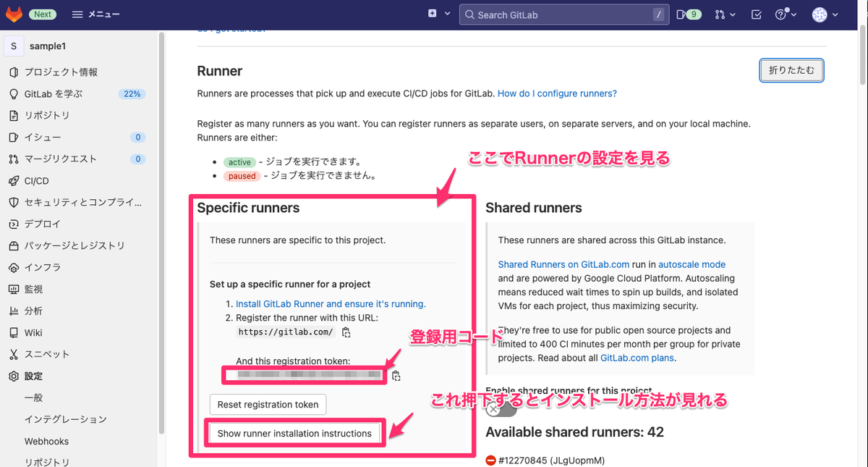Collapse Runner section with 折りたたむ button
This screenshot has height=467, width=868.
point(792,70)
